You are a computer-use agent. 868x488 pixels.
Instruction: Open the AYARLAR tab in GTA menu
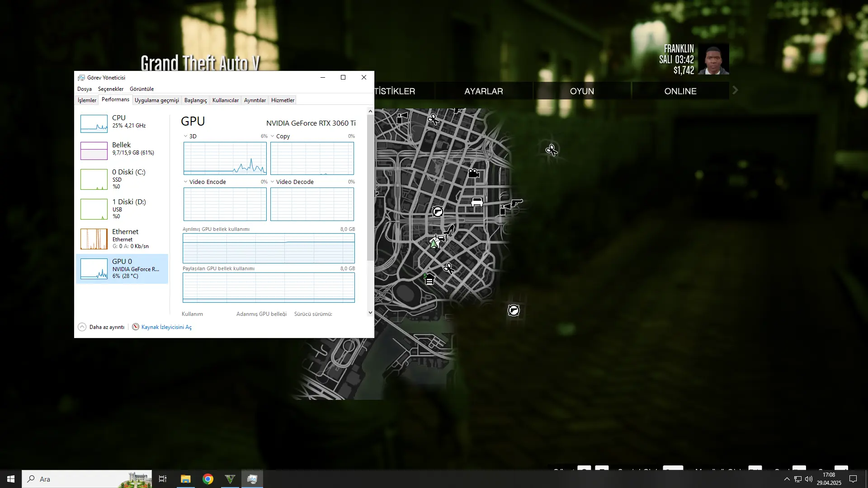click(484, 91)
